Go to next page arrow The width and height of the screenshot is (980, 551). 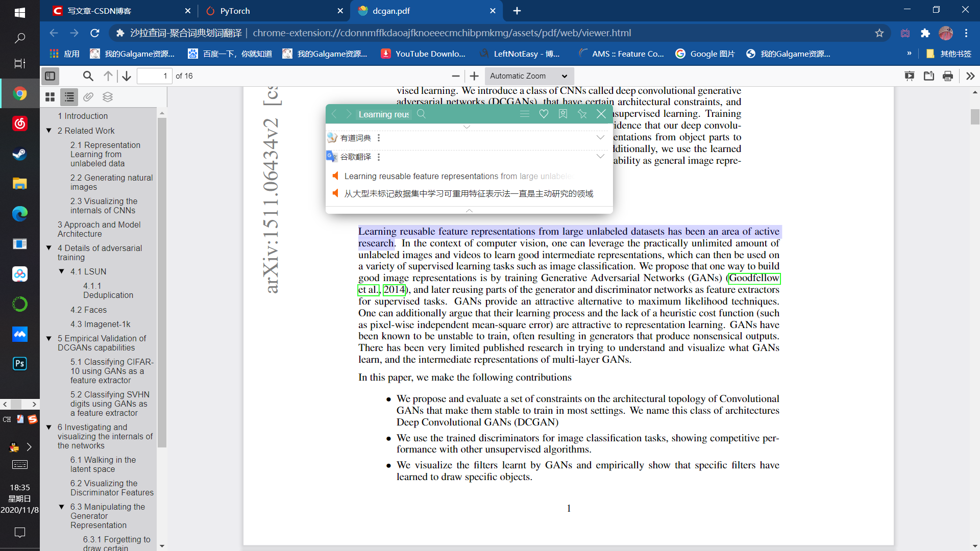[127, 76]
